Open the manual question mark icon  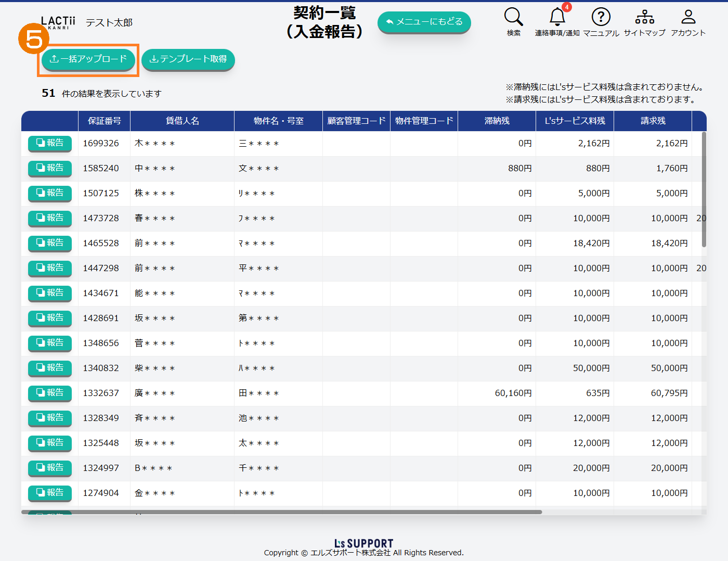click(601, 17)
